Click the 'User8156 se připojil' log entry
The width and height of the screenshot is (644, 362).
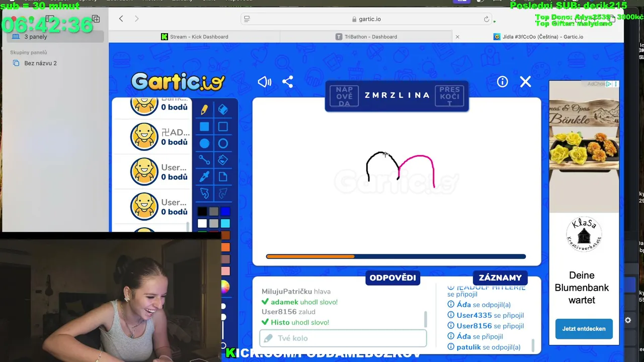click(486, 326)
